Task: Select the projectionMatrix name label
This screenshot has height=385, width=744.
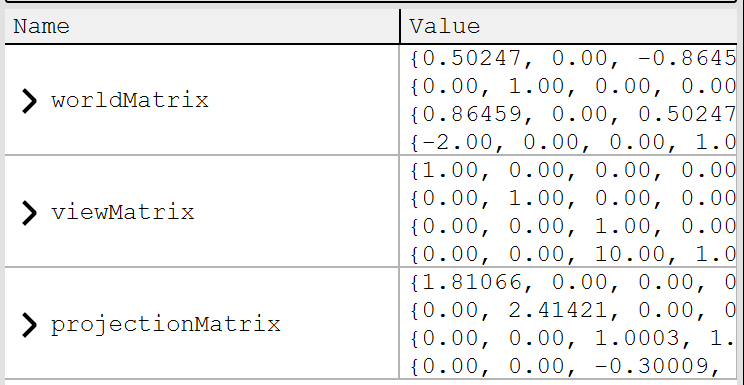Action: point(166,325)
